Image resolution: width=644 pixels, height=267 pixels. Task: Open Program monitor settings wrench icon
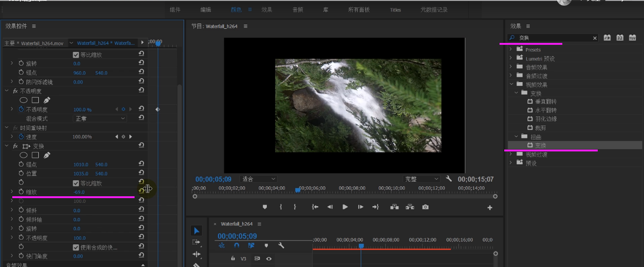point(449,179)
